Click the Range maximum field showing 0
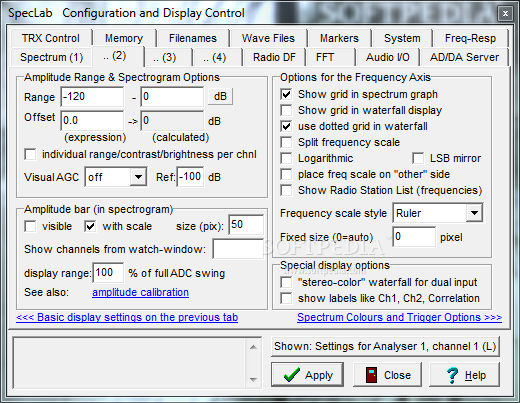Viewport: 520px width, 403px height. tap(172, 97)
